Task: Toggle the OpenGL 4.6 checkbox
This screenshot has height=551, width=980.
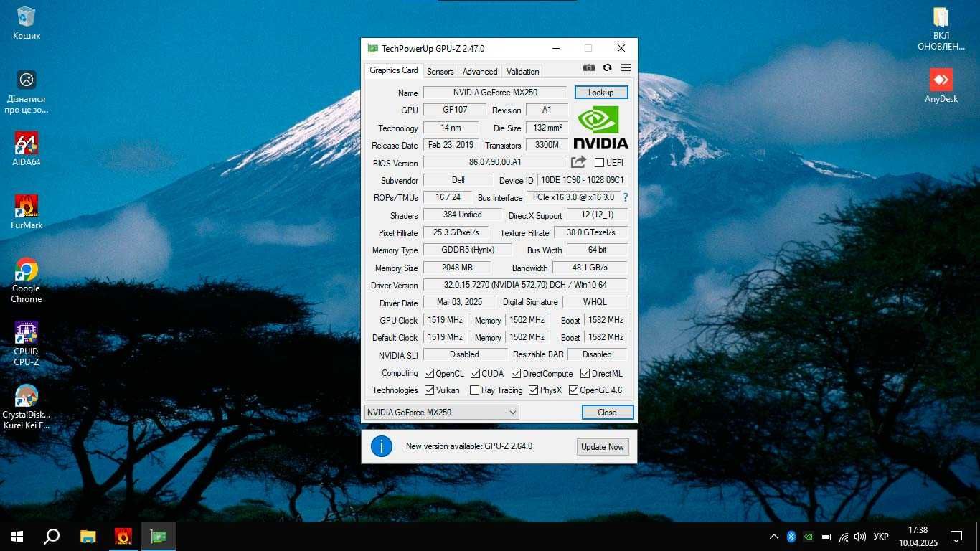Action: (x=573, y=390)
